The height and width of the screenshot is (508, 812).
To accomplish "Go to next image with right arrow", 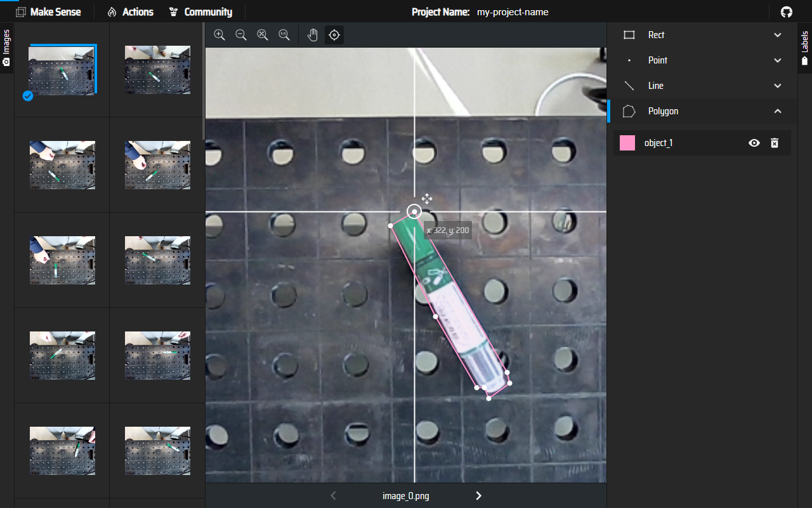I will (479, 496).
